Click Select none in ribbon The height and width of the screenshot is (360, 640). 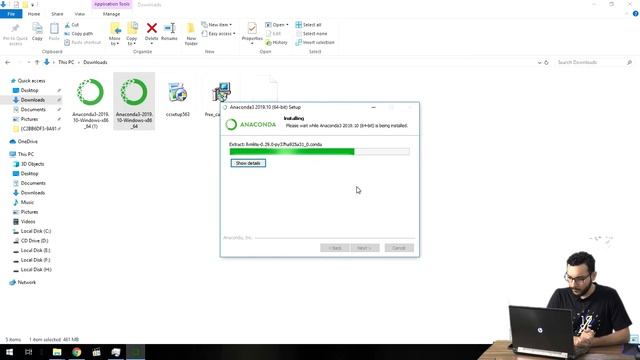(311, 33)
